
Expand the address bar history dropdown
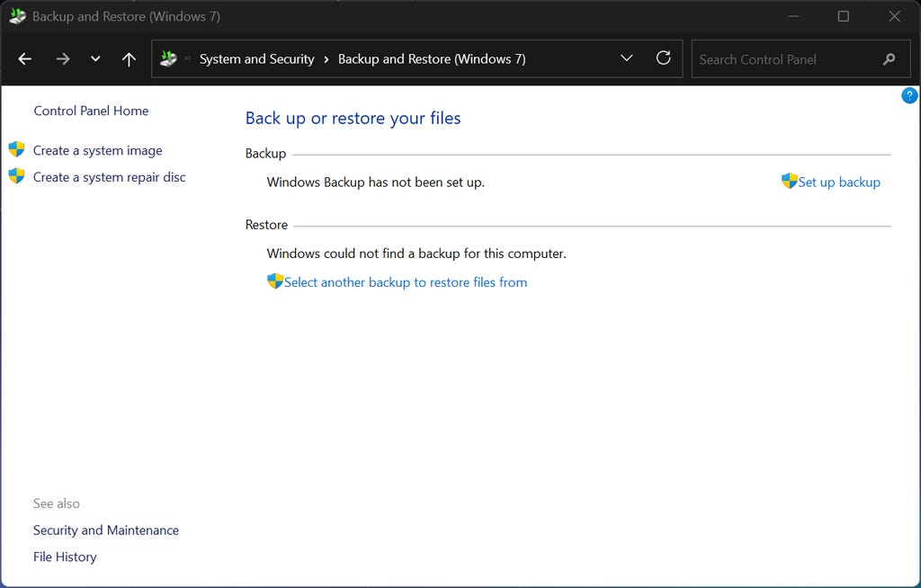tap(627, 59)
